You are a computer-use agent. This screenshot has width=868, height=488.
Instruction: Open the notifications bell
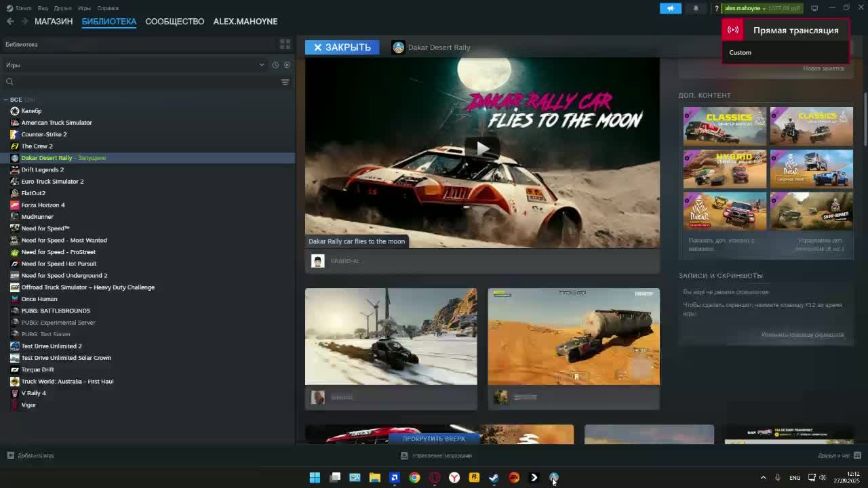[x=696, y=8]
